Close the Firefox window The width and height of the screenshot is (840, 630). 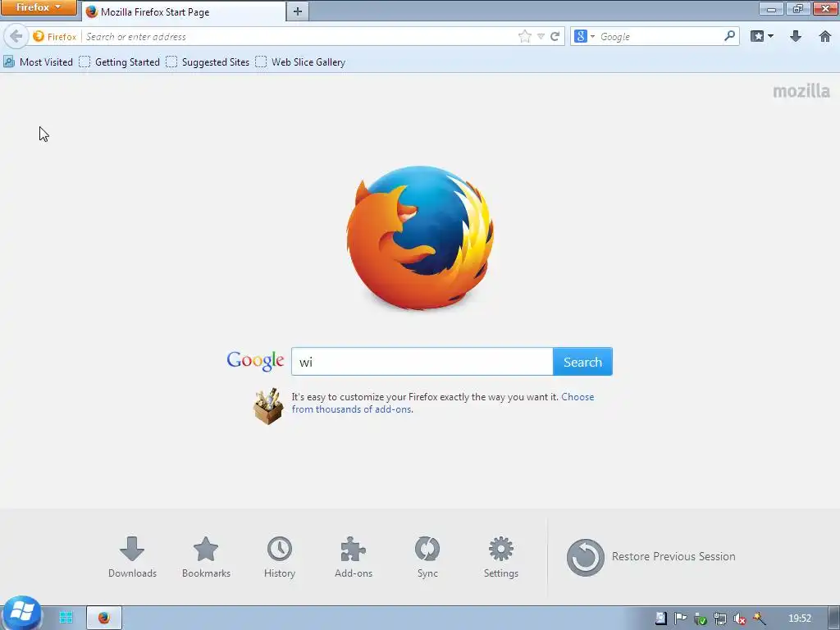[x=825, y=8]
